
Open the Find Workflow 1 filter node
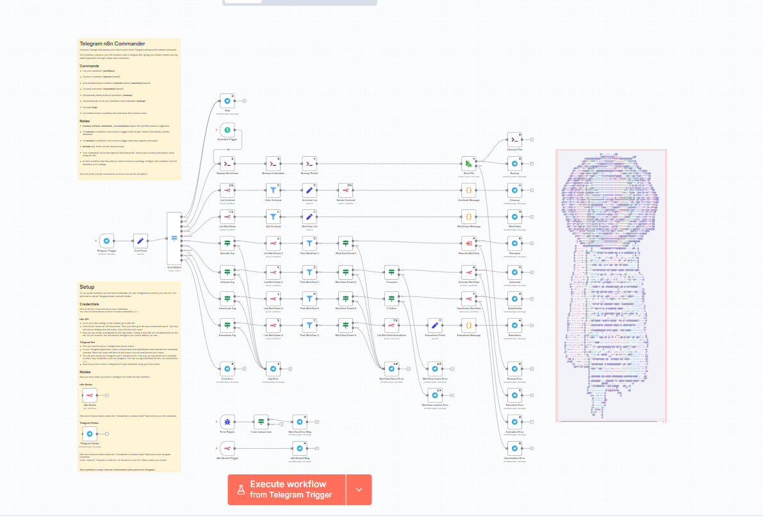click(309, 244)
